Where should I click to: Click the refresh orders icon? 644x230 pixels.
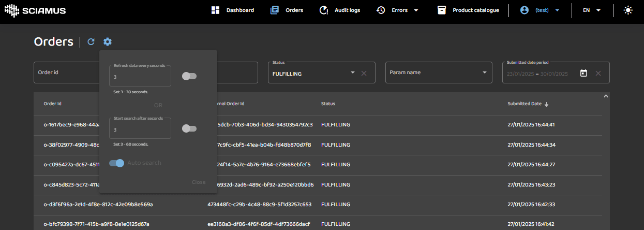91,42
